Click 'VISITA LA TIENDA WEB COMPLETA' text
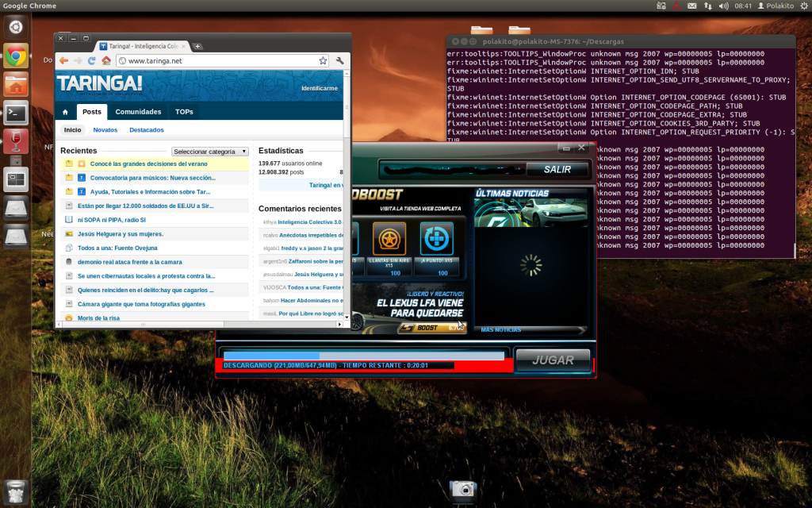This screenshot has height=508, width=812. pos(420,209)
